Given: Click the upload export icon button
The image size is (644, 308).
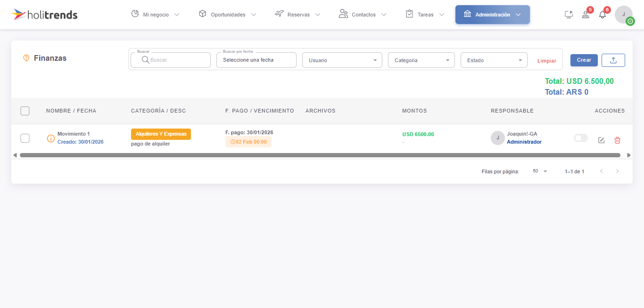Looking at the screenshot, I should coord(613,60).
